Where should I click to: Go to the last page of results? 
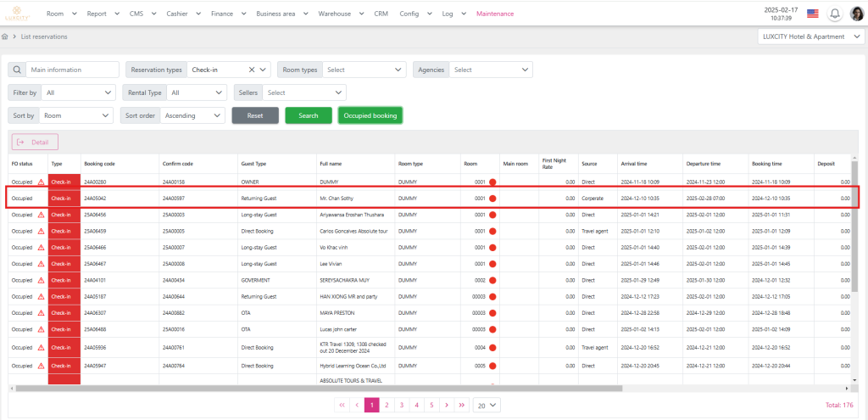(x=461, y=406)
